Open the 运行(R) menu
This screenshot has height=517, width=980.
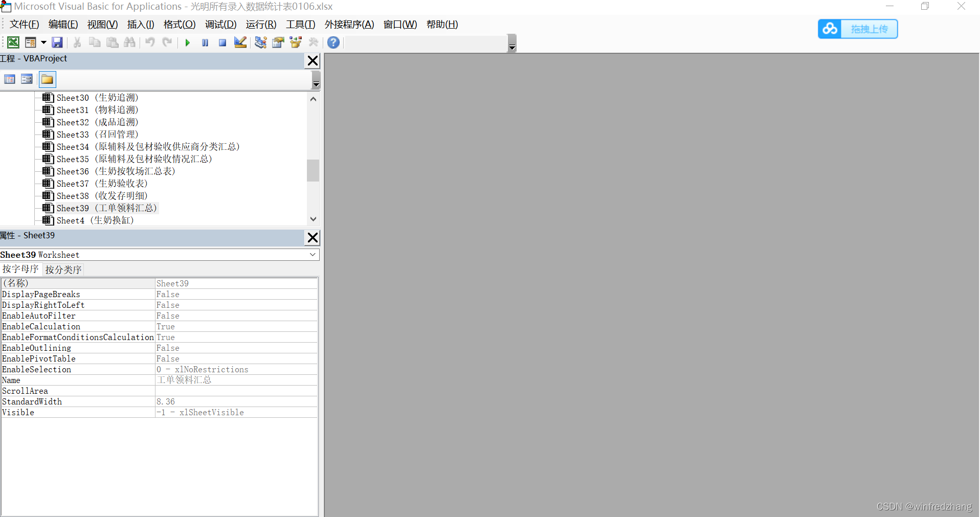(261, 25)
